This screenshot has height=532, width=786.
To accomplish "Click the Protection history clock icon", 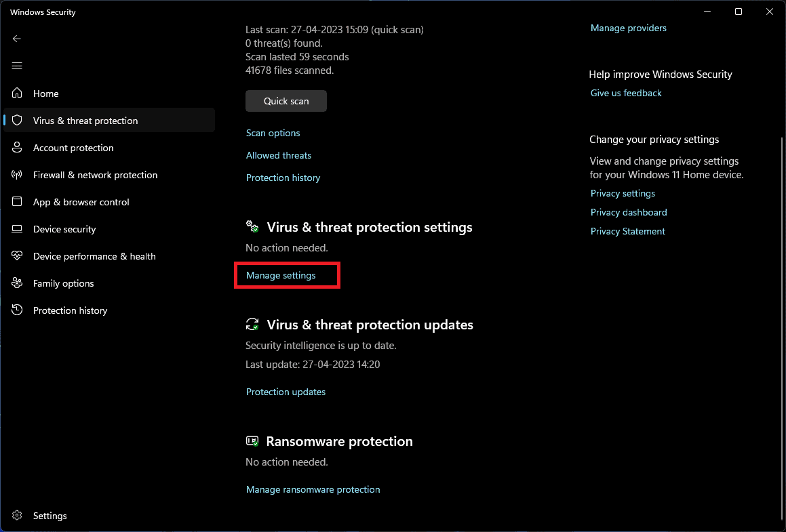I will point(17,310).
